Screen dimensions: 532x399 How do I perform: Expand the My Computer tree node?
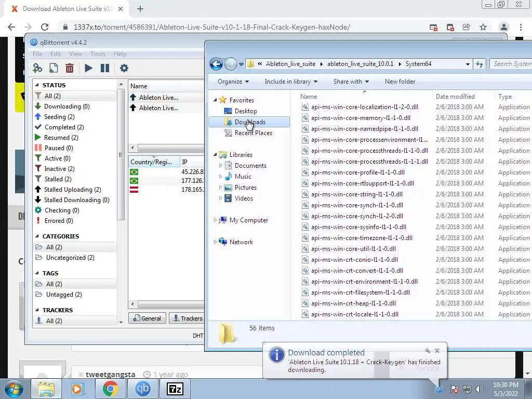click(x=215, y=220)
